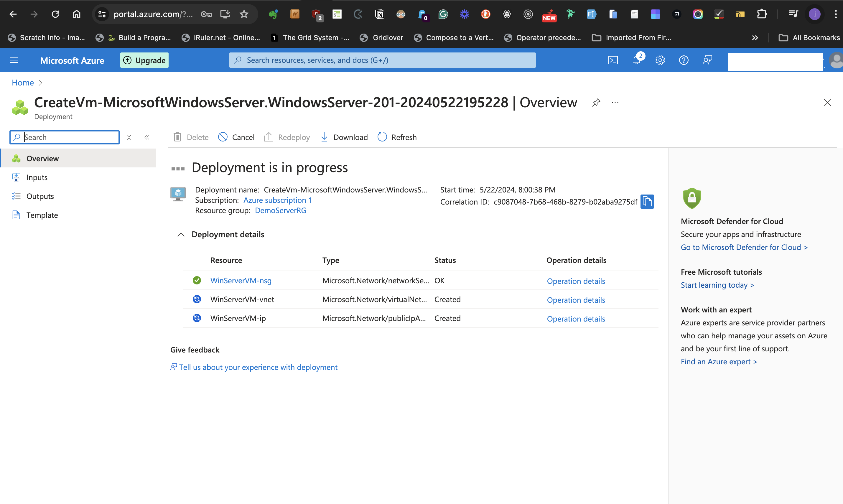The height and width of the screenshot is (504, 843).
Task: Open the DemoServerRG resource group link
Action: pyautogui.click(x=281, y=210)
